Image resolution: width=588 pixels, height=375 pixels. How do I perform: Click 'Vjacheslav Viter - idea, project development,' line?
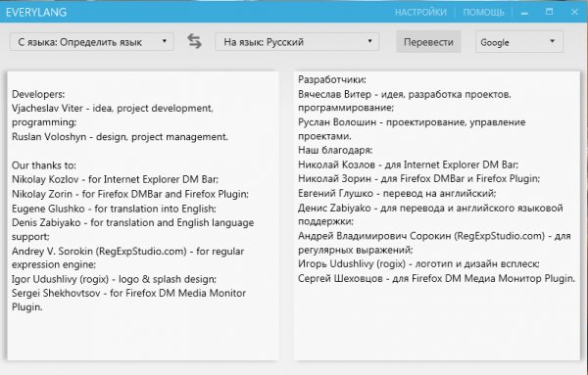pos(113,109)
